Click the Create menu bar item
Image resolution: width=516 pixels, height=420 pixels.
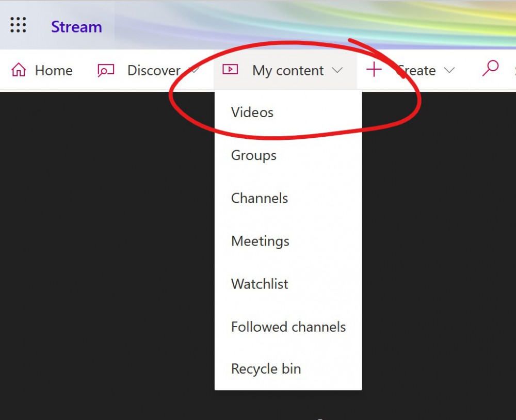(416, 70)
